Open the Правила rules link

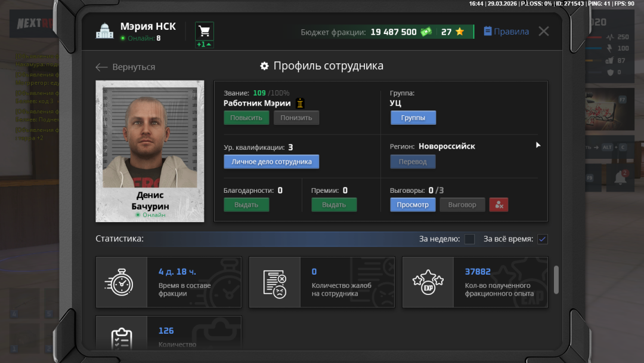(x=506, y=32)
